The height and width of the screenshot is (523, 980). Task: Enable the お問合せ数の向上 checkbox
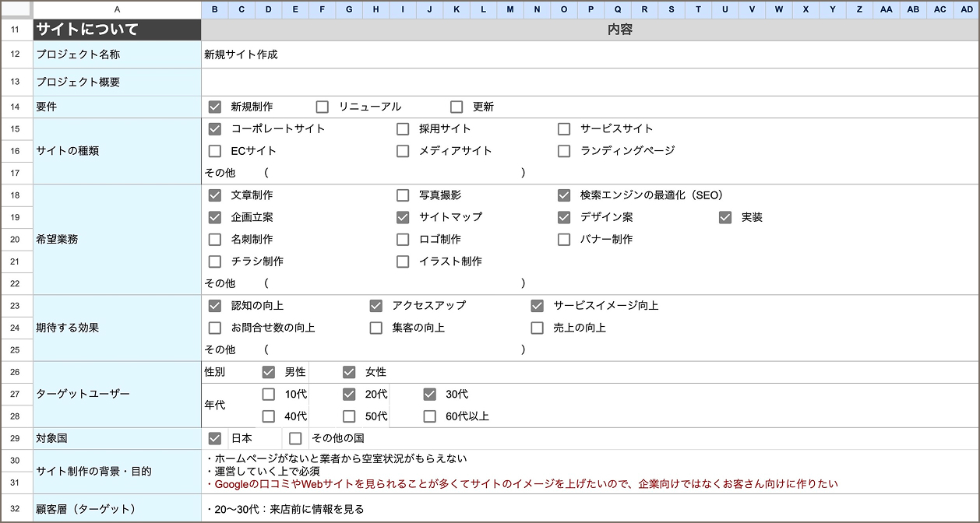[x=215, y=328]
